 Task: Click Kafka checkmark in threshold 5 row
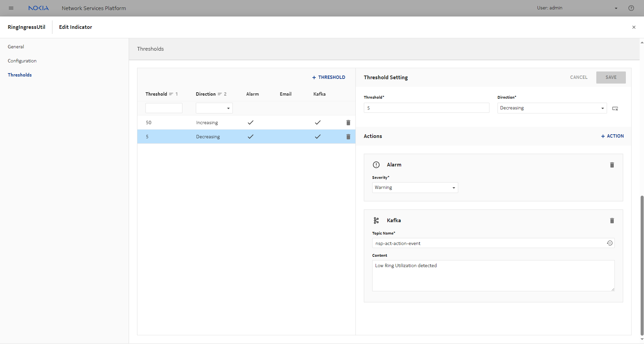[x=317, y=137]
